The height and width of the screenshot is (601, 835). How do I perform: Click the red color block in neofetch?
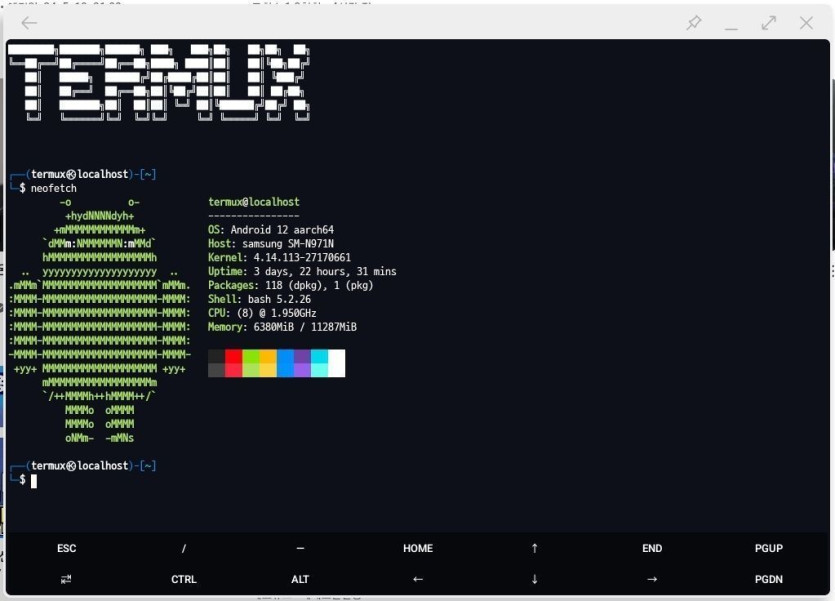(x=234, y=364)
